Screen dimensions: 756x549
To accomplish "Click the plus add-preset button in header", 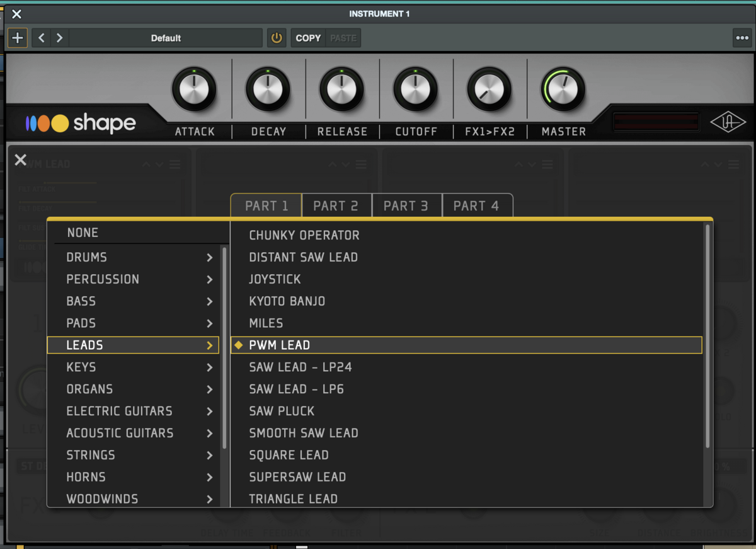I will click(x=18, y=38).
